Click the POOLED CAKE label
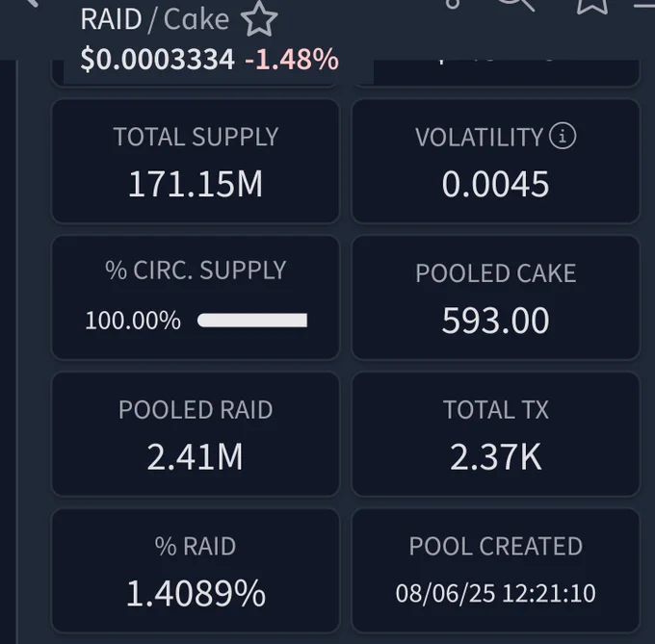Image resolution: width=655 pixels, height=644 pixels. point(496,273)
